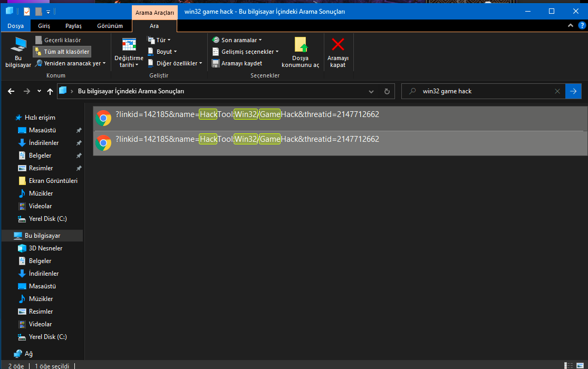Select the first Chrome search result
The width and height of the screenshot is (588, 369).
[340, 118]
